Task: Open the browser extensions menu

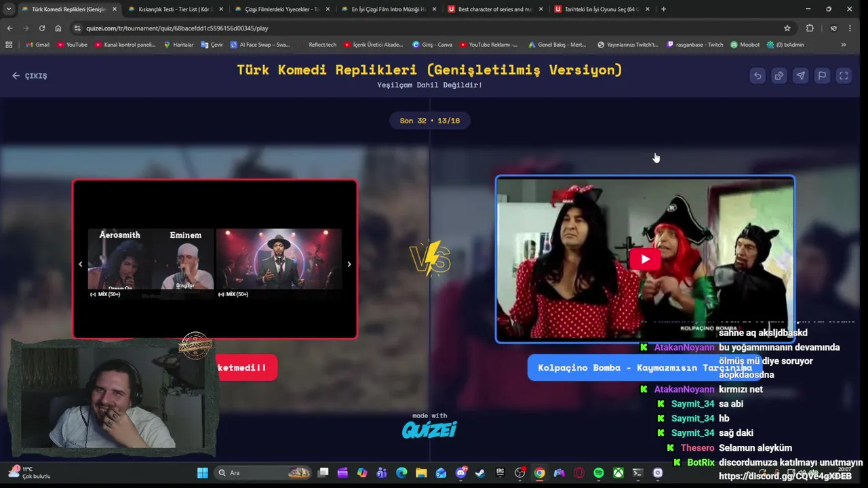Action: click(x=810, y=28)
